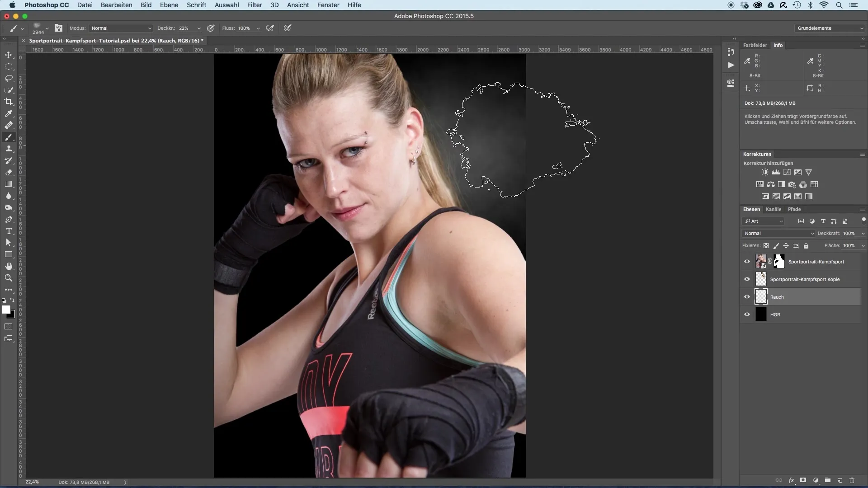This screenshot has height=488, width=868.
Task: Open the Korrekturen panel menu
Action: (x=862, y=154)
